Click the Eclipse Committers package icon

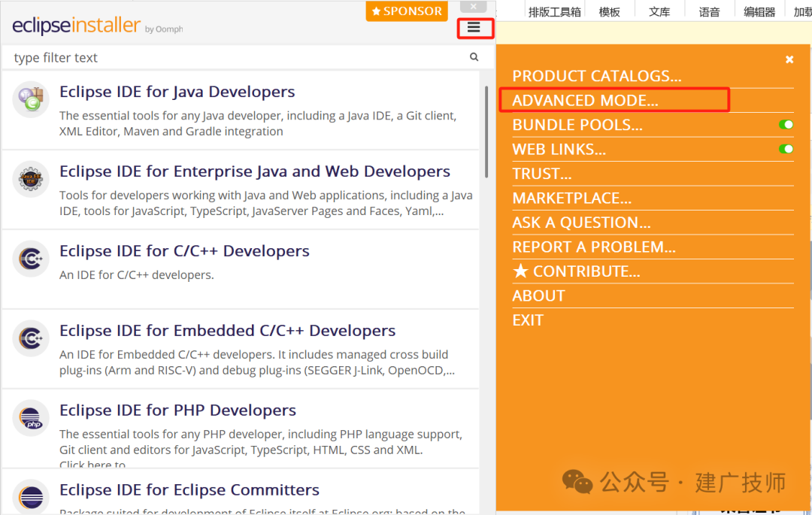point(31,498)
